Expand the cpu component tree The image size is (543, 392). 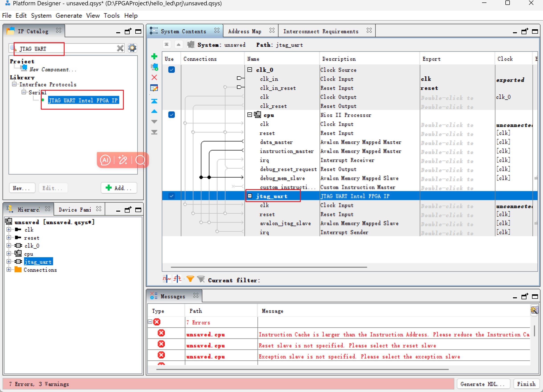pos(8,254)
